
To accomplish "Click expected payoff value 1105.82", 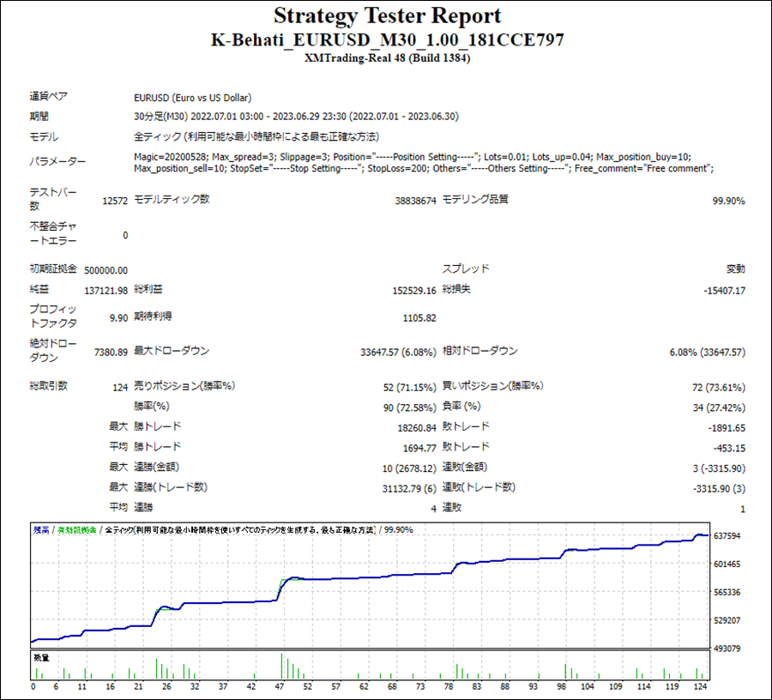I will tap(419, 318).
